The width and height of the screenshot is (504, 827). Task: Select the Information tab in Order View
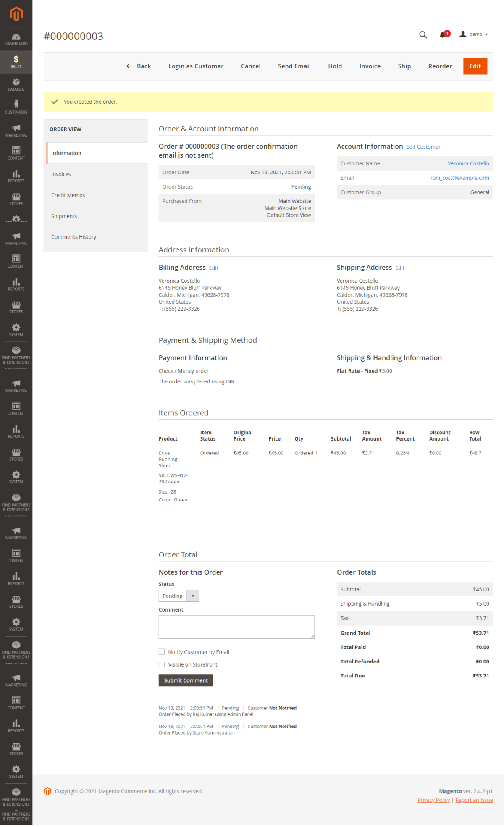pos(97,153)
